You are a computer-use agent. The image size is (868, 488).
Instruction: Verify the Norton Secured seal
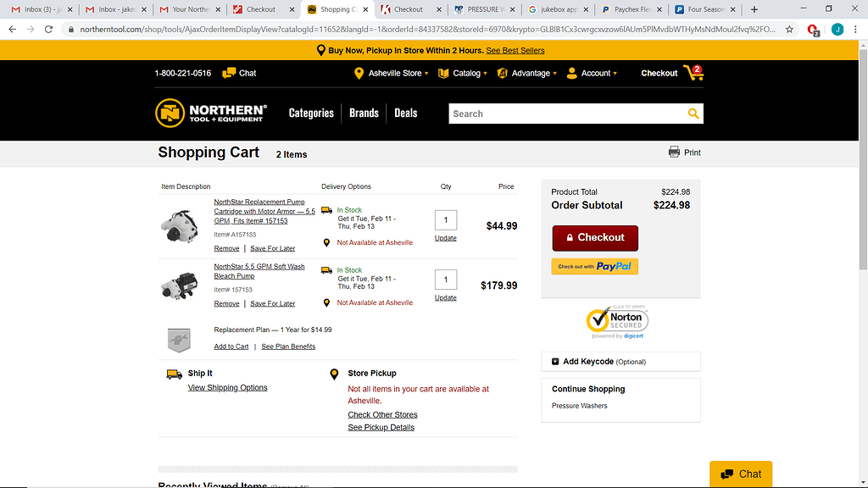[x=617, y=321]
